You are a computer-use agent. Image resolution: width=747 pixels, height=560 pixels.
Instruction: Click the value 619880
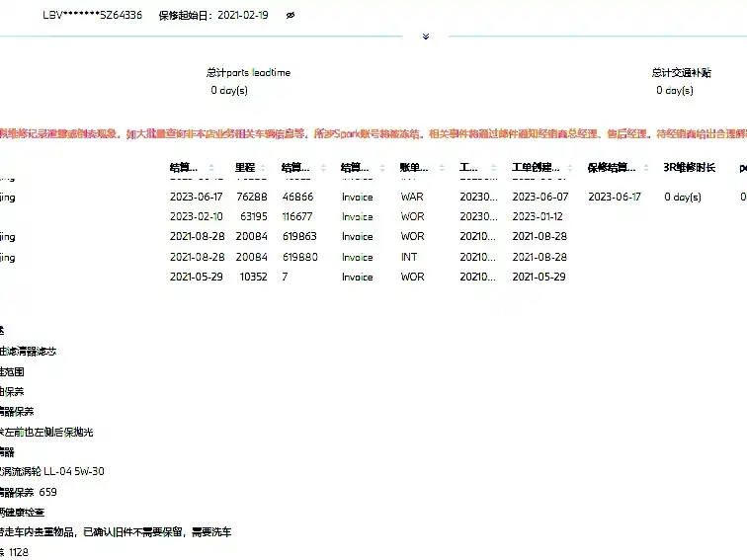[x=300, y=257]
